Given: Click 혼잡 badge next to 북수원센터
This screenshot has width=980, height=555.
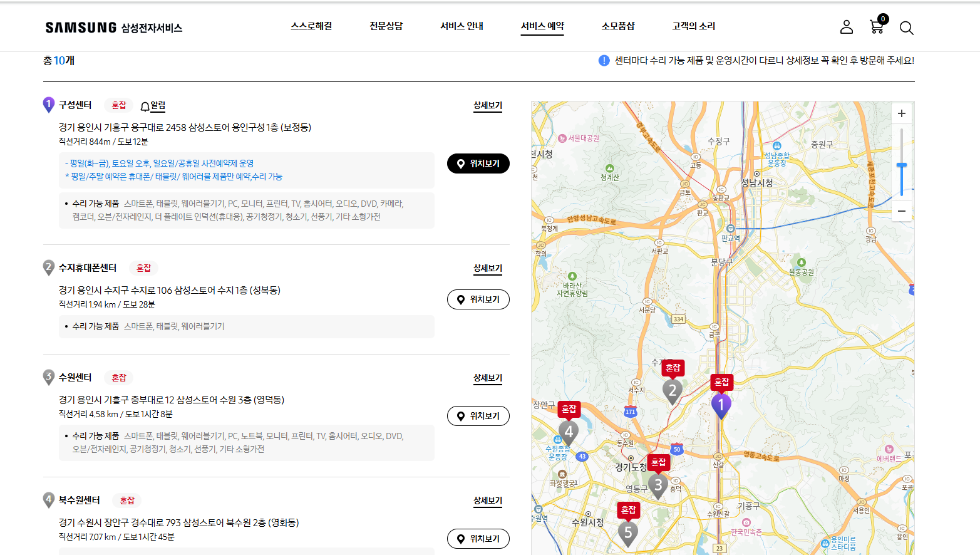Looking at the screenshot, I should [127, 501].
